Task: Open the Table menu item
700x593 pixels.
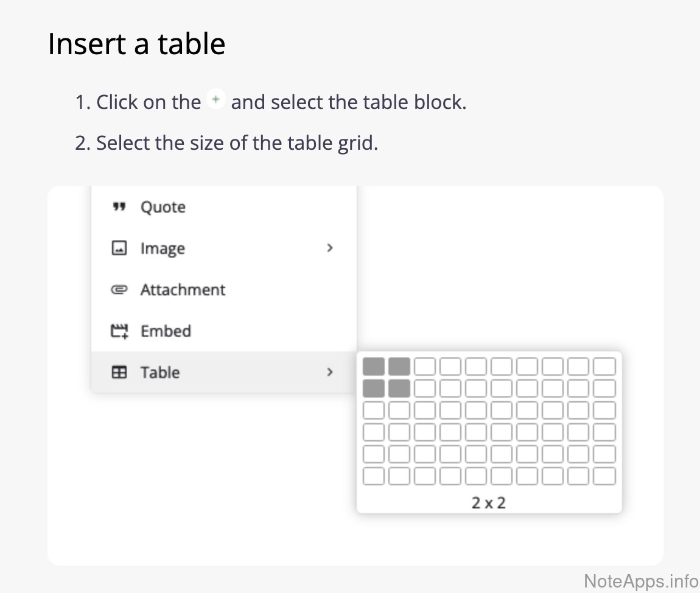Action: tap(160, 372)
